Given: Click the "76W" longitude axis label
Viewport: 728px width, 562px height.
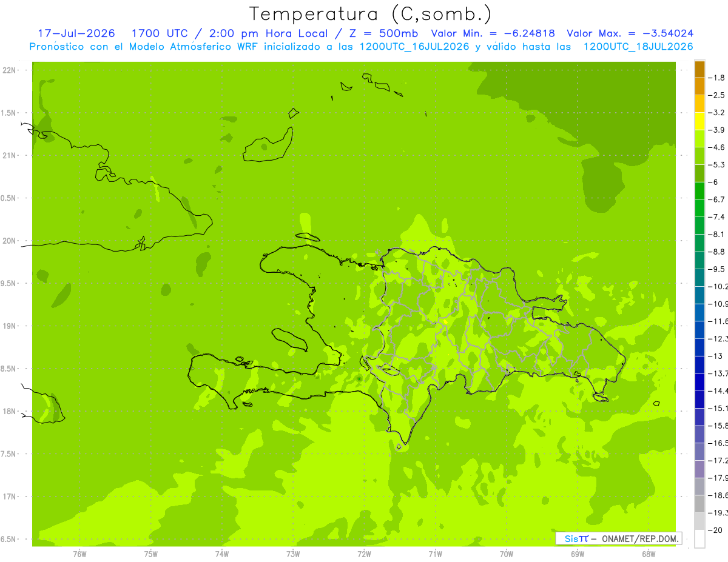Looking at the screenshot, I should [x=80, y=553].
